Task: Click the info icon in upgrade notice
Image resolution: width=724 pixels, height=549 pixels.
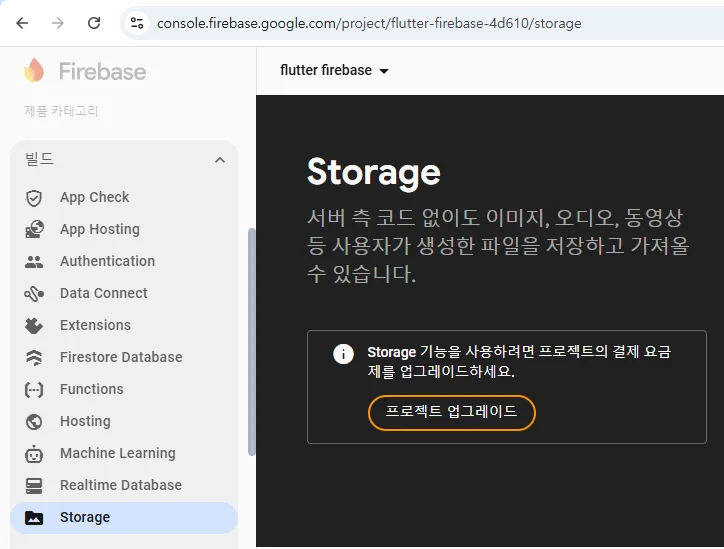Action: pos(343,354)
